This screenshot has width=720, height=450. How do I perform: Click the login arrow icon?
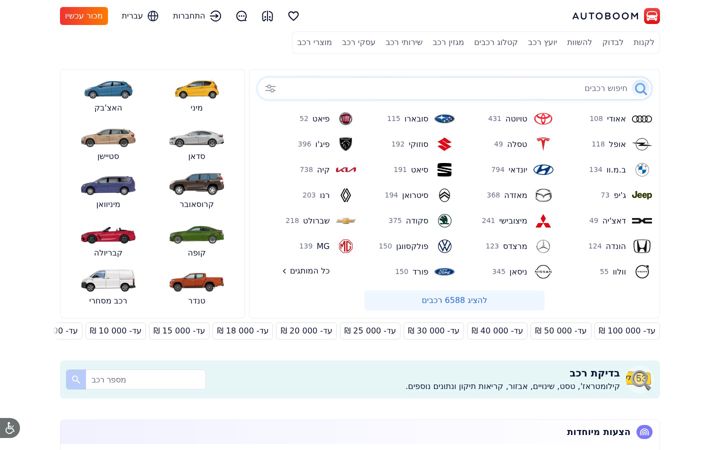coord(215,16)
